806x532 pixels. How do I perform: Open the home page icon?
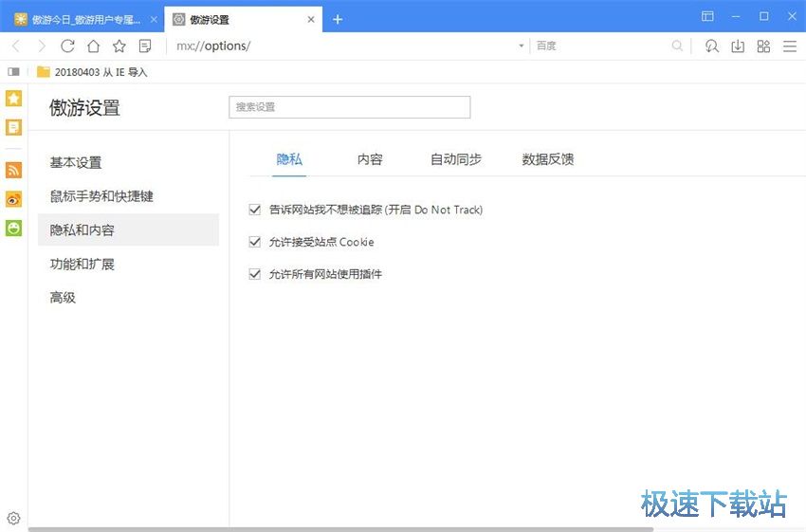pos(94,46)
